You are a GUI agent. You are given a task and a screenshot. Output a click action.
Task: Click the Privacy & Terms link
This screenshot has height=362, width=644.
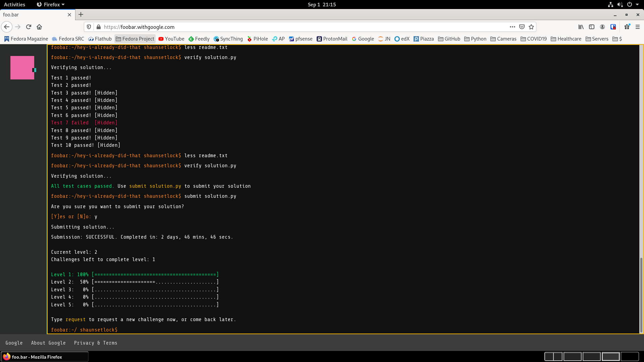96,343
